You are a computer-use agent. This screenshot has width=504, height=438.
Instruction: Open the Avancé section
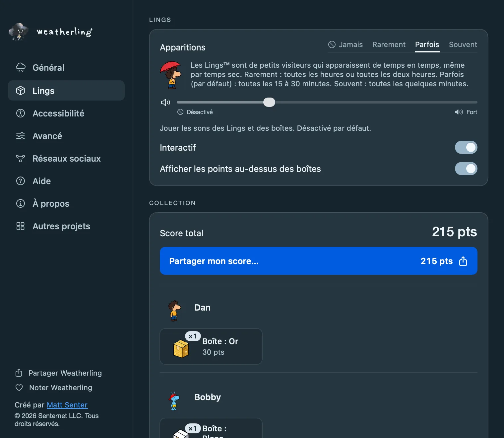pos(66,136)
